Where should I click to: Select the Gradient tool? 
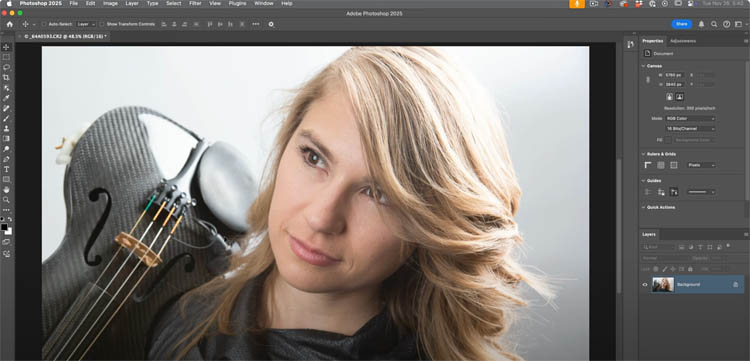click(x=6, y=139)
